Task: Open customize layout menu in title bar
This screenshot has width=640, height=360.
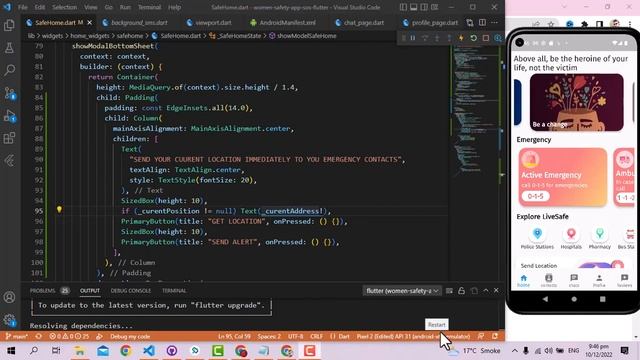Action: coord(435,7)
